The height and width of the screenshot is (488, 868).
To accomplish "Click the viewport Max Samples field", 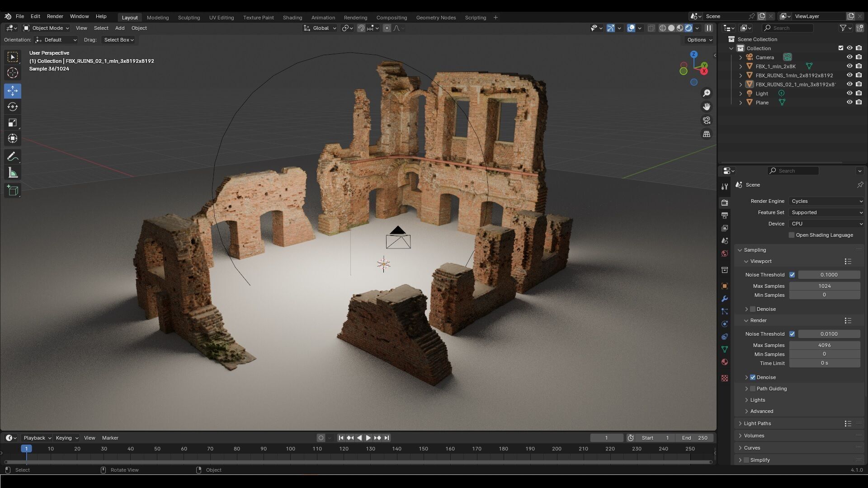I will (x=824, y=286).
